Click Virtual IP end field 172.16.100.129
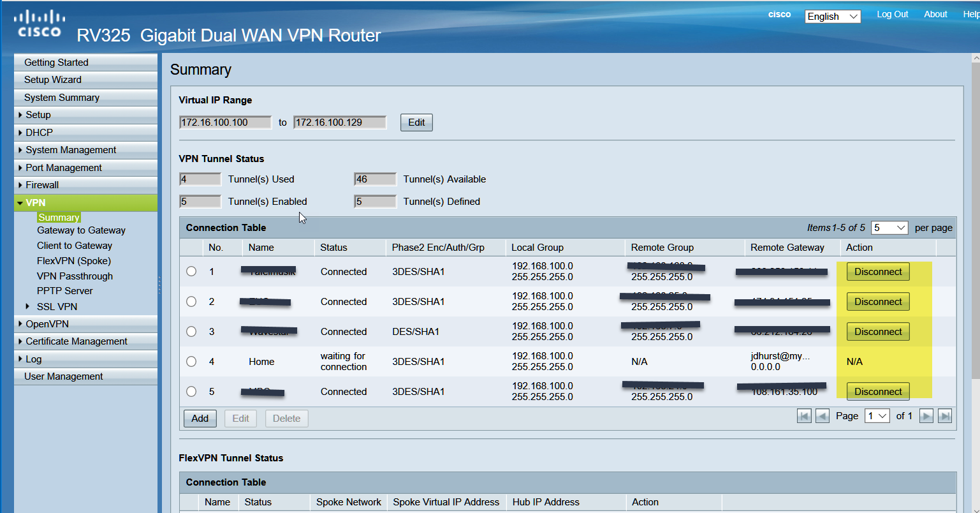 tap(340, 123)
